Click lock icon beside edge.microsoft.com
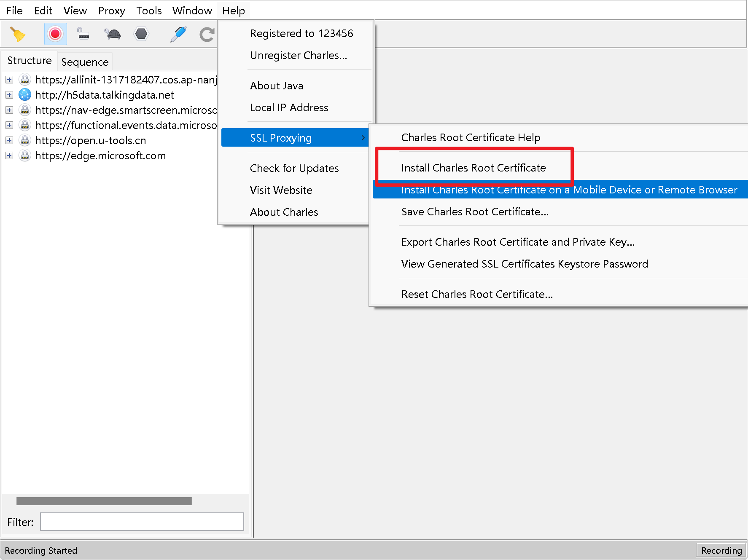Image resolution: width=748 pixels, height=560 pixels. pos(25,155)
